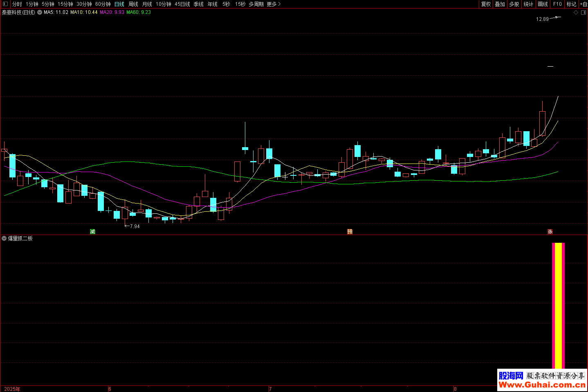Click the month 7 timeline marker

[270, 389]
